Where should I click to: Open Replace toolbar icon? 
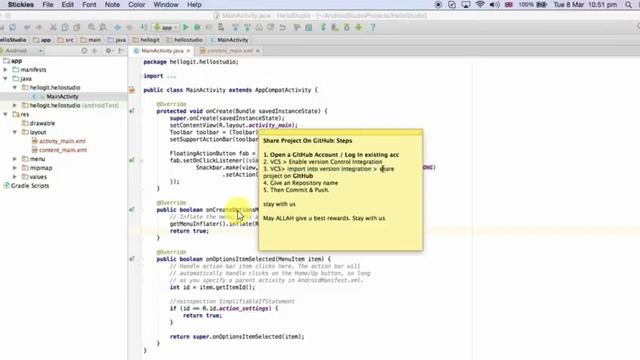103,27
